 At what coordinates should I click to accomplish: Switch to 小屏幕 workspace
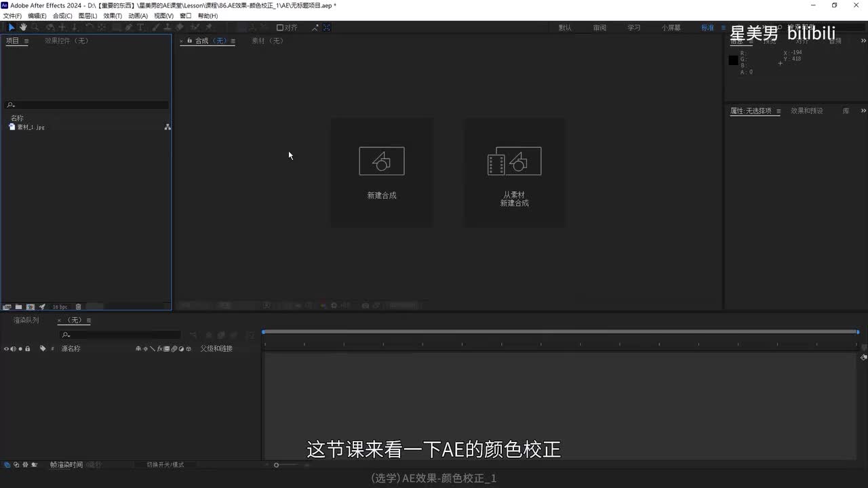[x=671, y=28]
